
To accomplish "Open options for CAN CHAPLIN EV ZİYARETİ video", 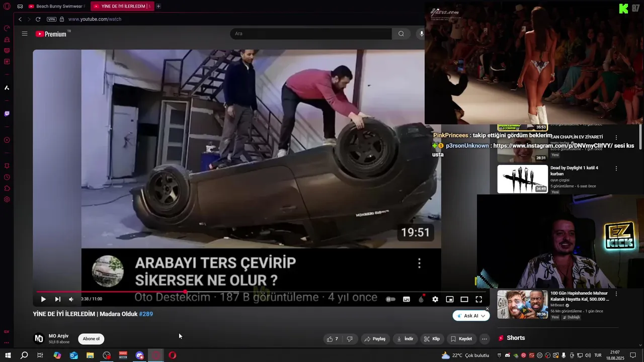I will (x=616, y=137).
